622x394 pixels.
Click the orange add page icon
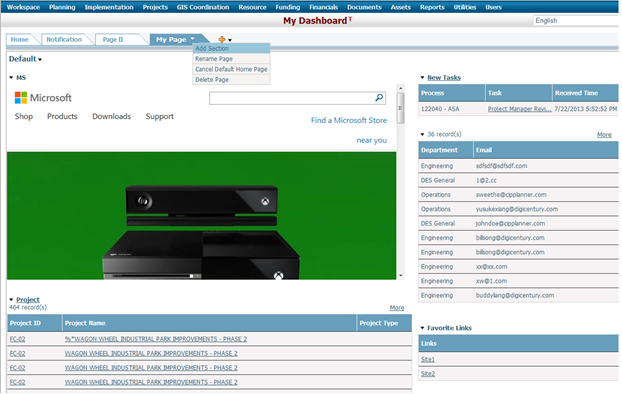(222, 39)
